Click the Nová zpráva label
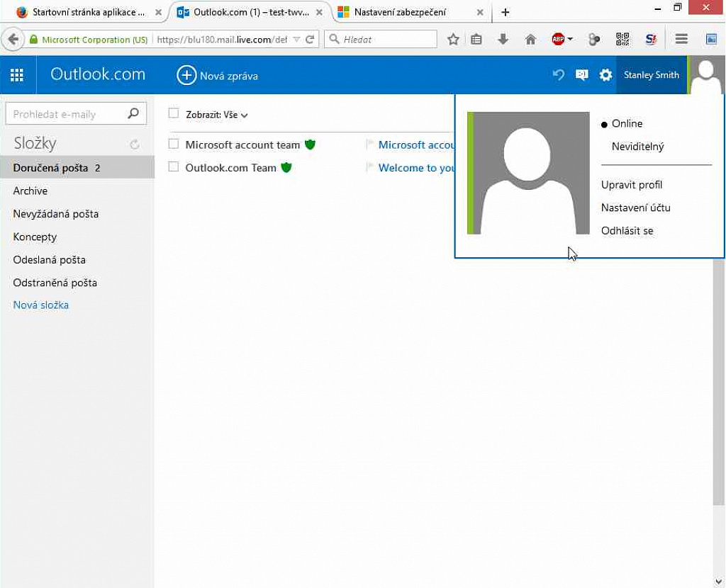The width and height of the screenshot is (726, 588). tap(229, 76)
